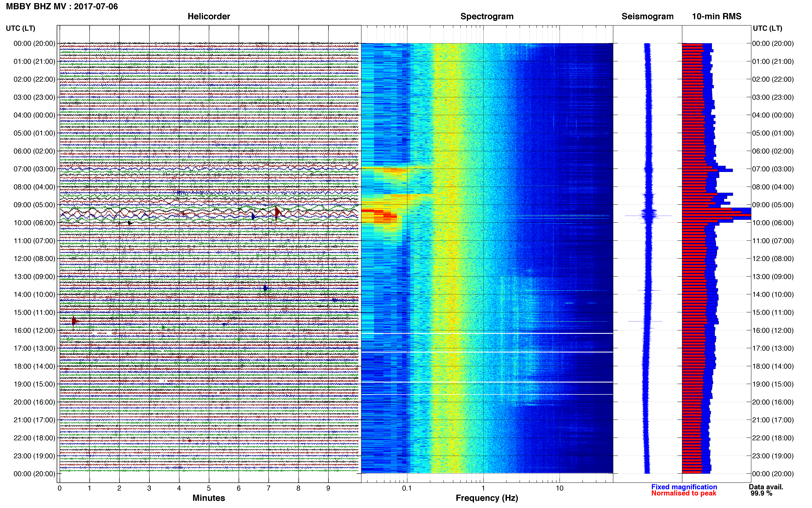Click left axis label '14:00 (10:00)'
This screenshot has height=508, width=812.
pyautogui.click(x=34, y=294)
